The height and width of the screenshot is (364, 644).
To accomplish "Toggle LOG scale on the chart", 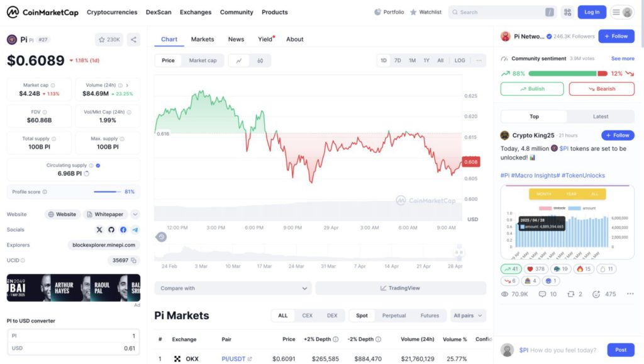I will [460, 60].
